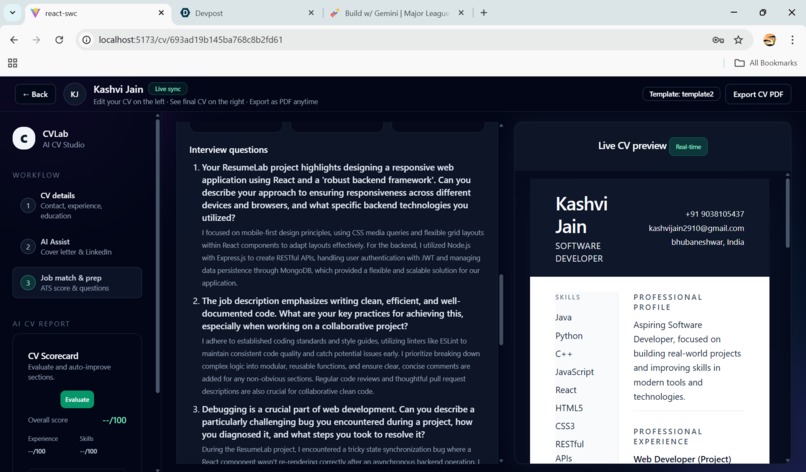Open the Chrome three-dot menu

tap(792, 40)
